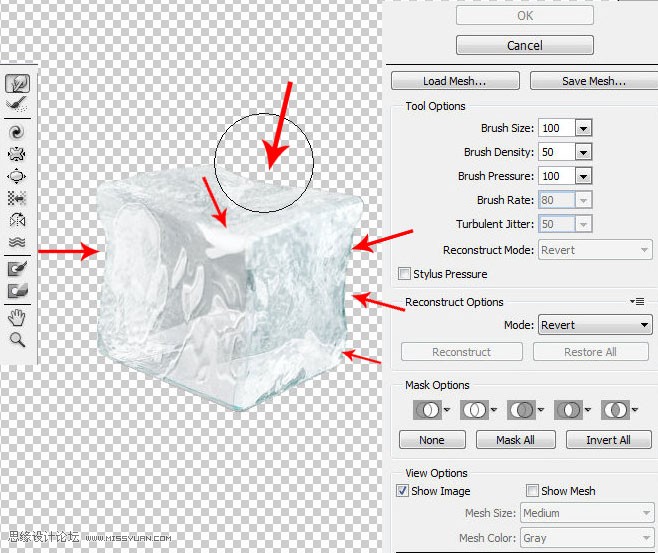Click the Brush Rate value field
This screenshot has width=658, height=553.
pyautogui.click(x=557, y=200)
